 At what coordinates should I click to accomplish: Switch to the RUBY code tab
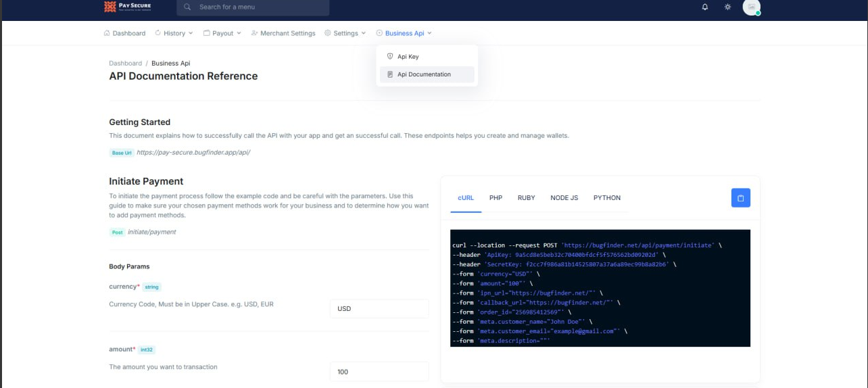click(x=527, y=198)
